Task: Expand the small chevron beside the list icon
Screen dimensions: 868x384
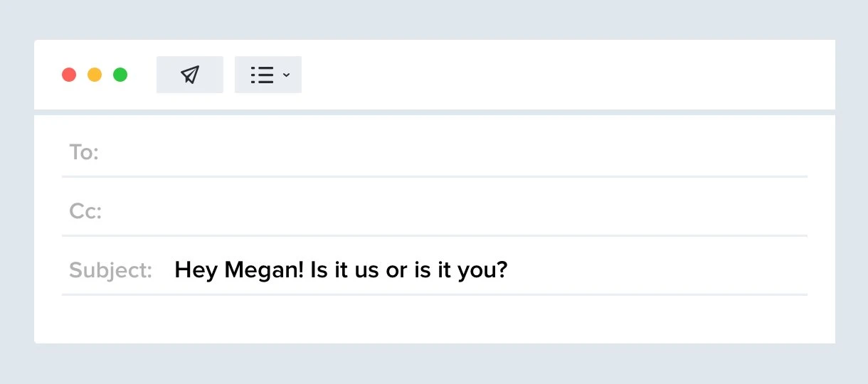Action: pyautogui.click(x=286, y=75)
